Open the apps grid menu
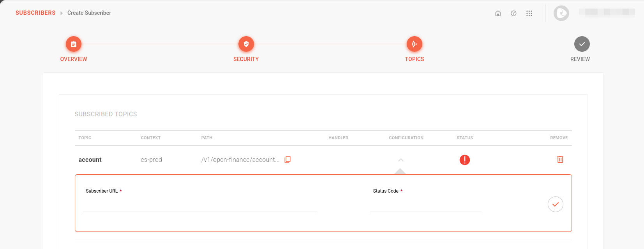 coord(529,13)
